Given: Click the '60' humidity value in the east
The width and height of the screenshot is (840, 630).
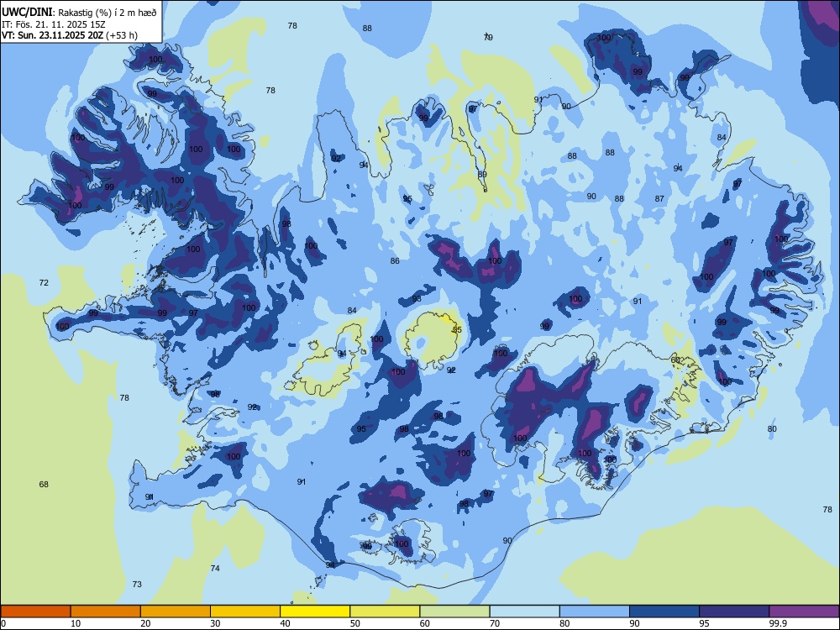Looking at the screenshot, I should [x=675, y=360].
